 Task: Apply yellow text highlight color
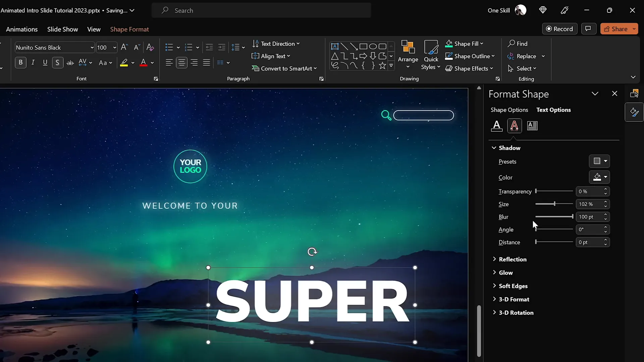pos(124,63)
